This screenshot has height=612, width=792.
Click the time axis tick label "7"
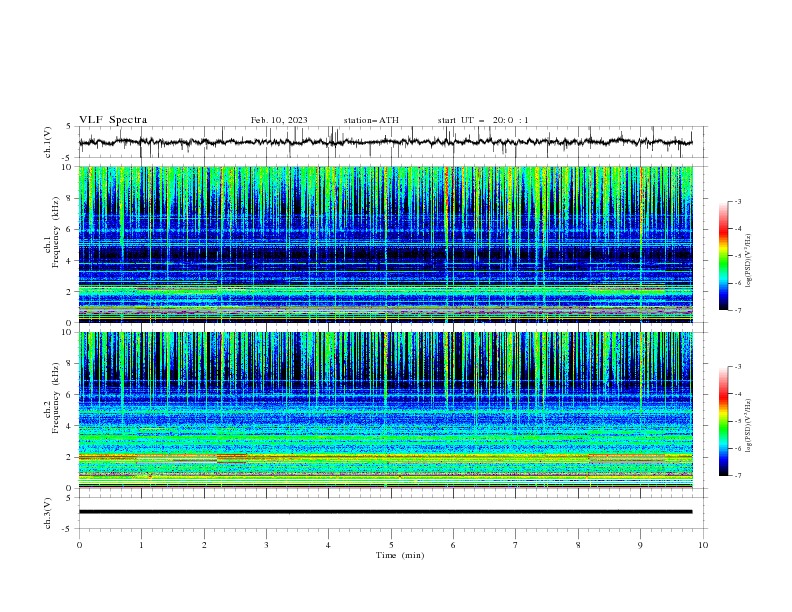click(516, 545)
